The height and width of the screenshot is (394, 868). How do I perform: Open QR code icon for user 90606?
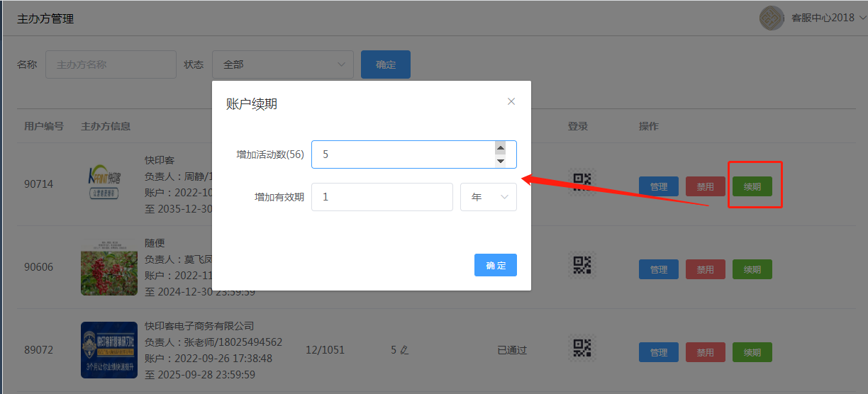tap(582, 266)
